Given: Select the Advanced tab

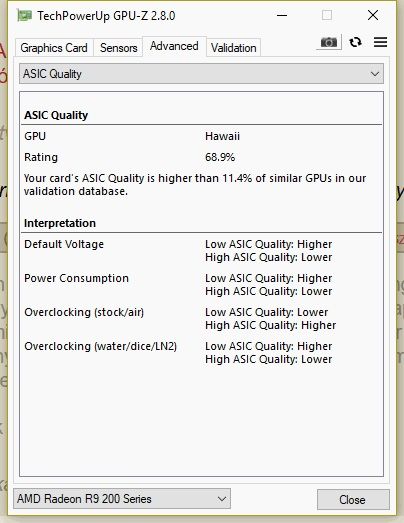Looking at the screenshot, I should (x=174, y=46).
